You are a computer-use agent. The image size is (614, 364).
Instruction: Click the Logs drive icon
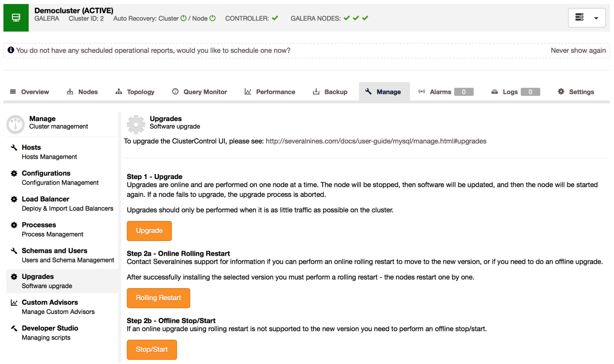[495, 92]
